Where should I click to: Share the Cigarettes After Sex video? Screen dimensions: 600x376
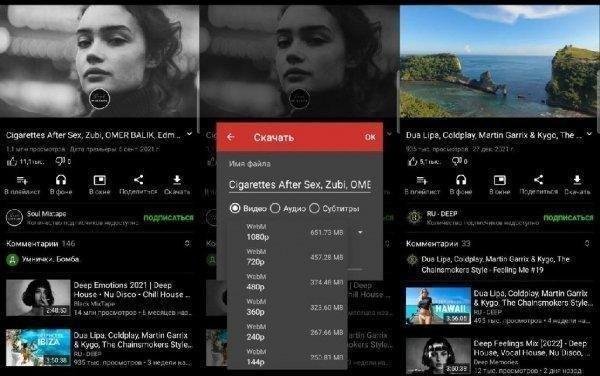click(x=139, y=180)
